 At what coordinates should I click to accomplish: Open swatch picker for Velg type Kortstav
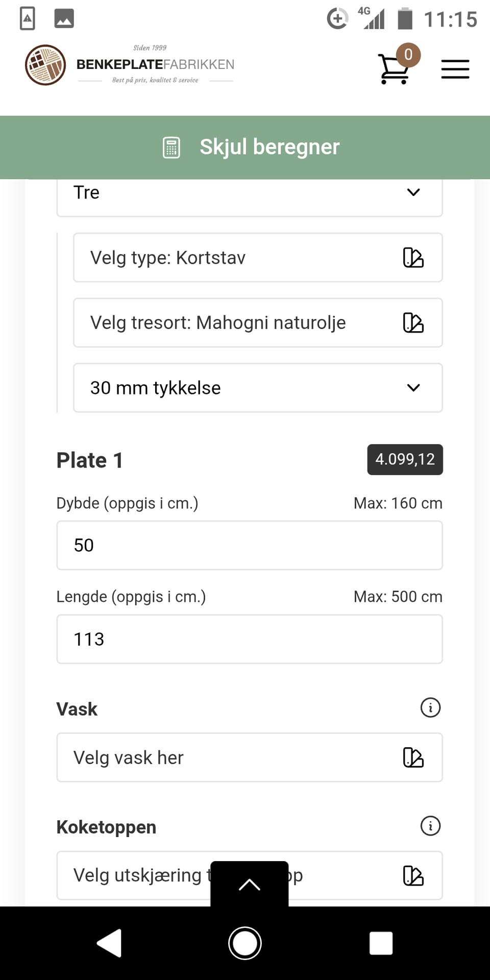(x=413, y=258)
